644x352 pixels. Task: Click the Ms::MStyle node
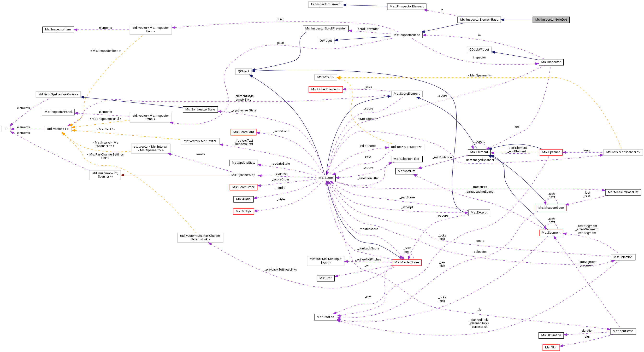pos(243,211)
